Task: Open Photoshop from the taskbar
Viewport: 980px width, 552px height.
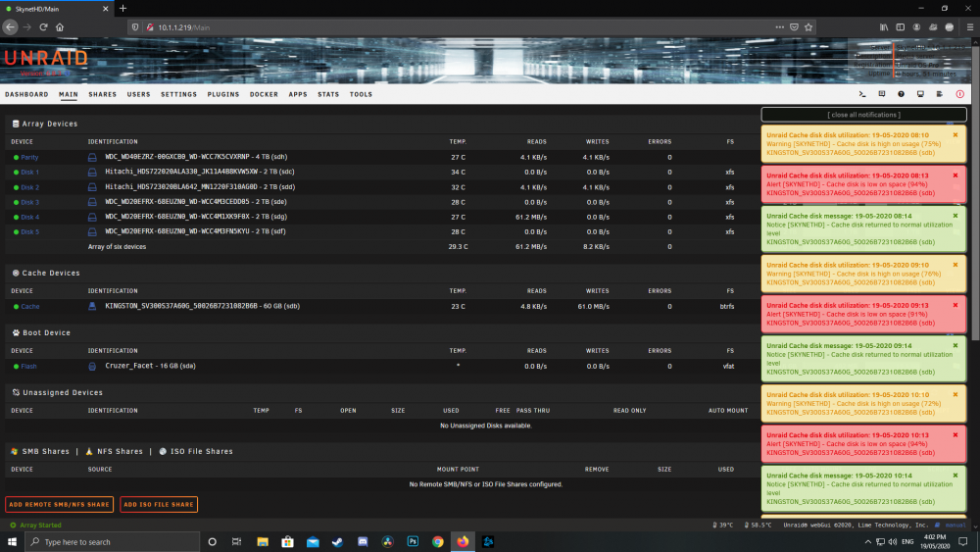Action: (413, 541)
